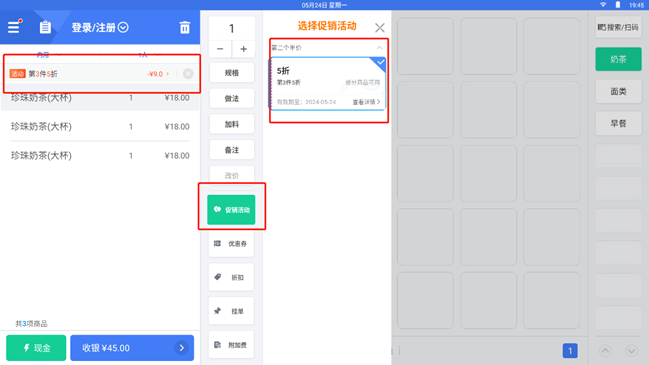Select the 挂单 hold order option
This screenshot has height=365, width=649.
point(231,311)
